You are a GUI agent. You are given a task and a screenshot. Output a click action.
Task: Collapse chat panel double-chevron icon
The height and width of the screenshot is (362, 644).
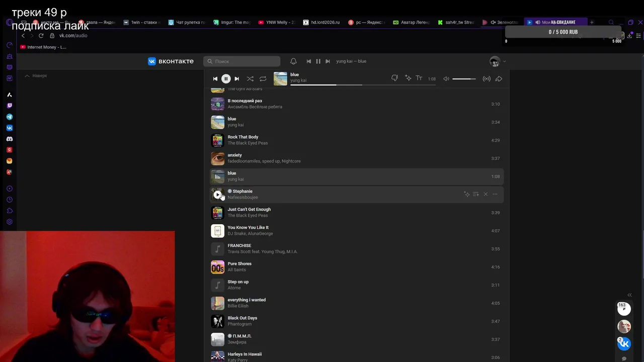click(x=629, y=295)
